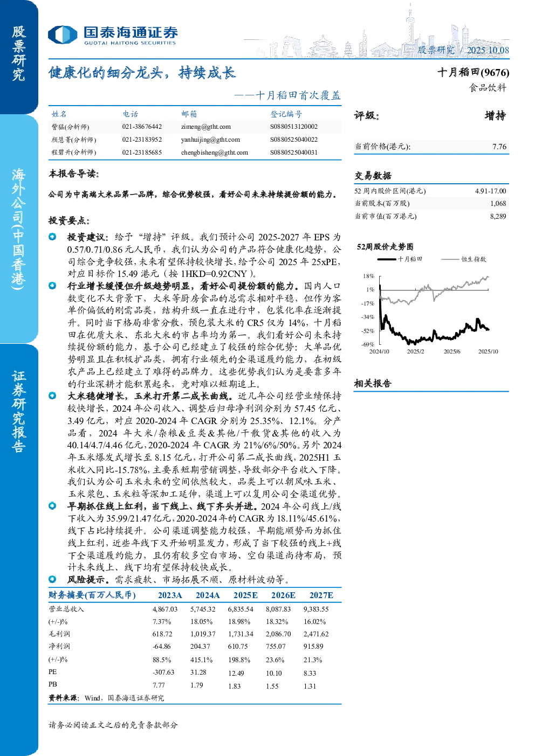The width and height of the screenshot is (535, 756).
Task: Click registration number S0880513120002
Action: pos(294,127)
